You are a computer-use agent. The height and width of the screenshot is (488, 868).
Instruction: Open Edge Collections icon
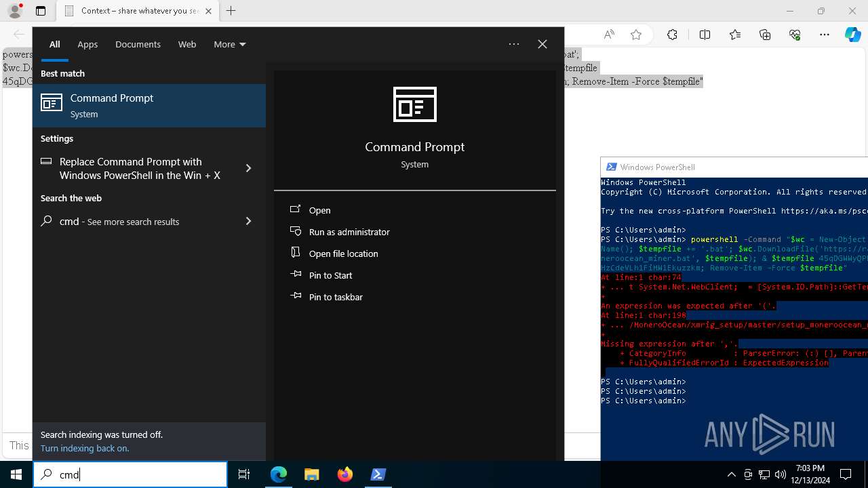765,35
